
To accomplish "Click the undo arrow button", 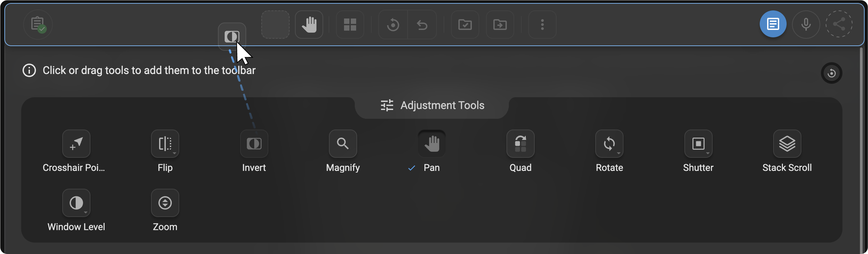I will click(422, 25).
